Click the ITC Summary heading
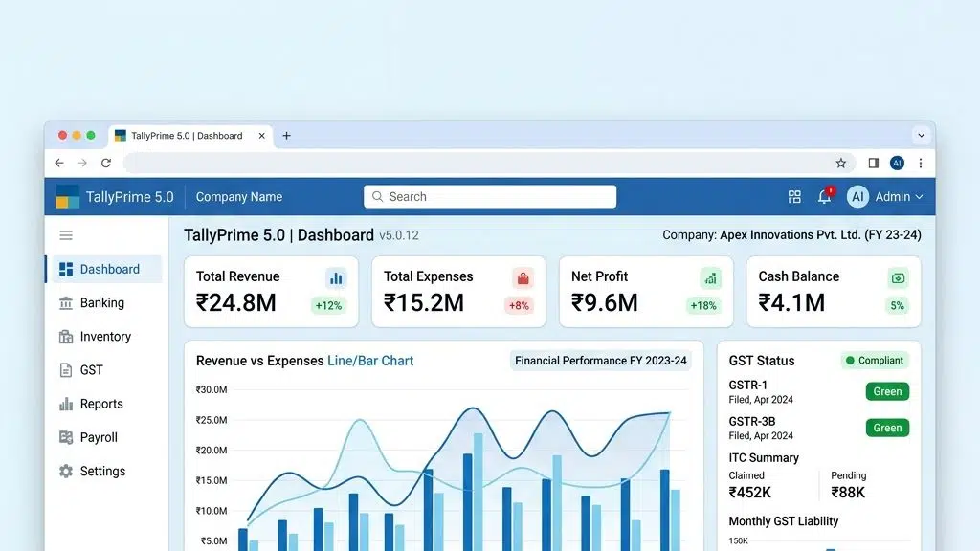Image resolution: width=980 pixels, height=551 pixels. point(764,458)
